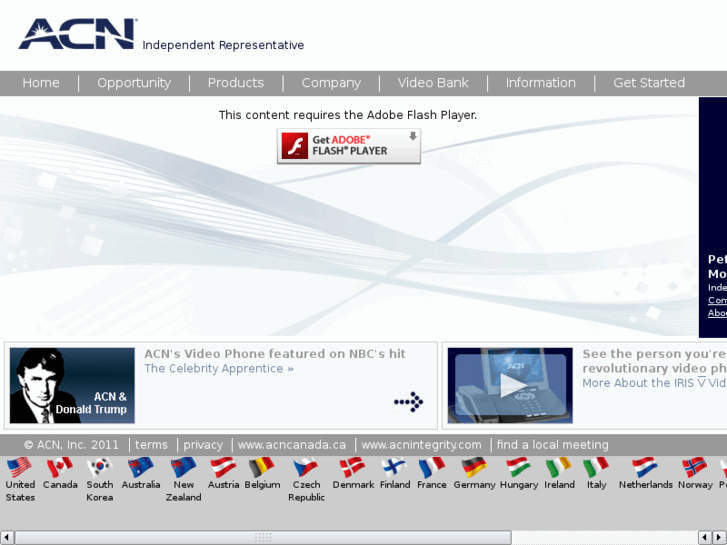This screenshot has height=545, width=727.
Task: Pick the Finland flag icon
Action: point(395,467)
